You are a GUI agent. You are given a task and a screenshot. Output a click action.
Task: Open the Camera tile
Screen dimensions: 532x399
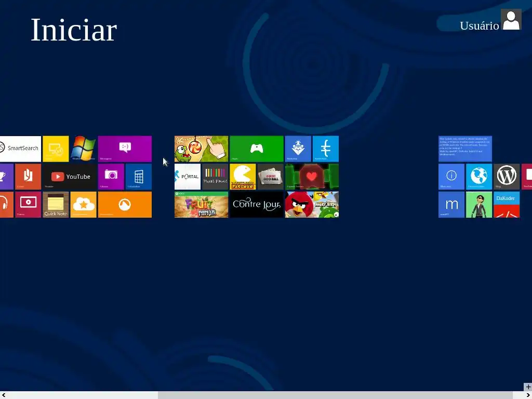[x=111, y=177]
